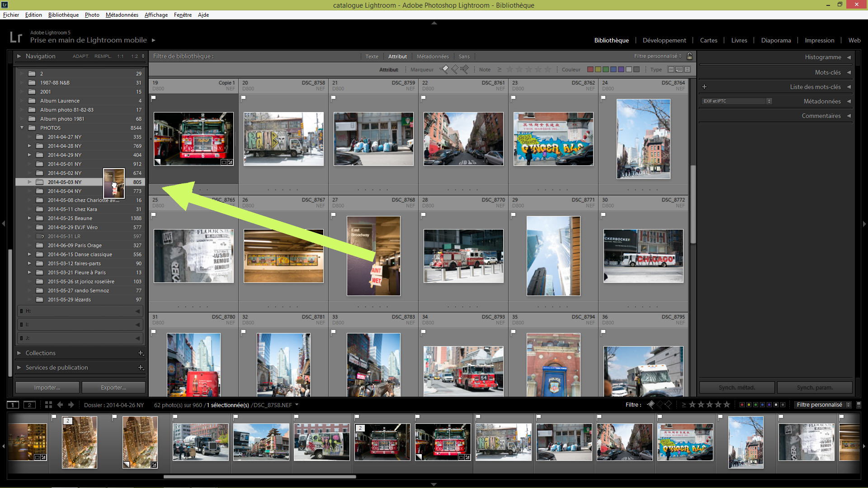The image size is (868, 488).
Task: Click the filter lock icon
Action: (x=689, y=56)
